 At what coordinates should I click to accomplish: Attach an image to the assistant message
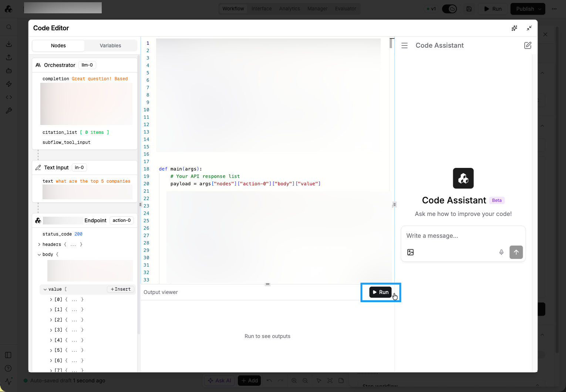[x=410, y=252]
